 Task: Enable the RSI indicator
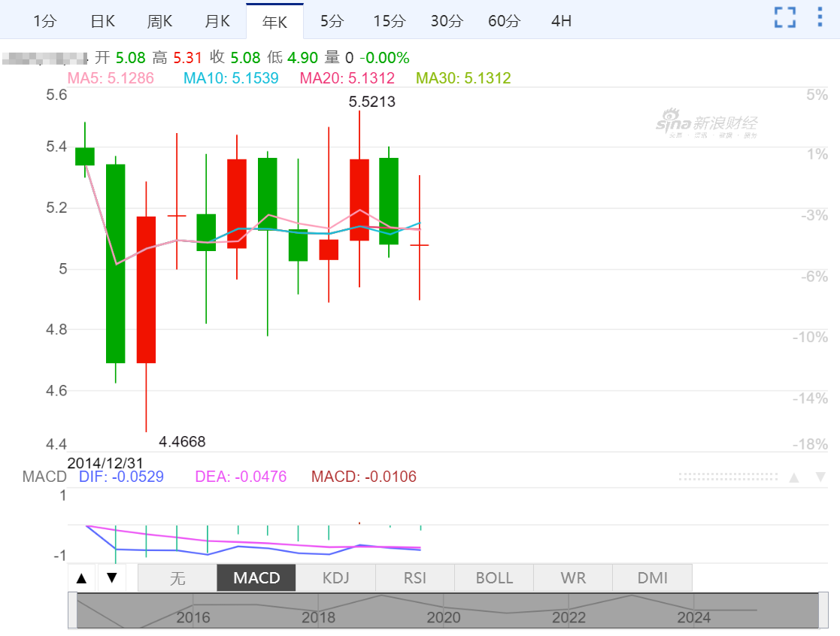click(414, 578)
